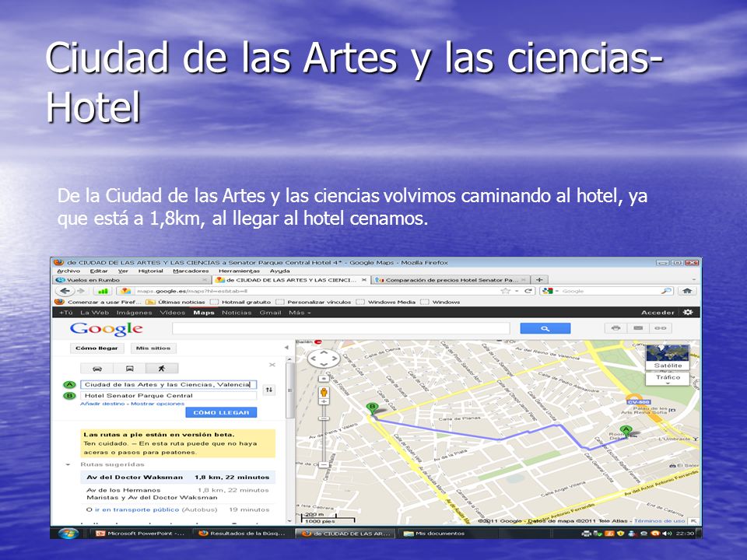Select the walking travel mode icon
Screen dimensions: 747x560
click(x=162, y=369)
